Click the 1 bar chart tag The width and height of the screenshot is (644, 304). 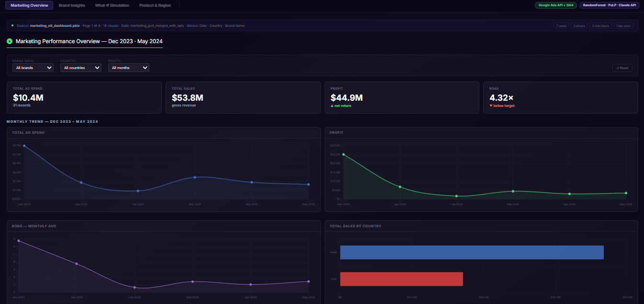(x=623, y=25)
